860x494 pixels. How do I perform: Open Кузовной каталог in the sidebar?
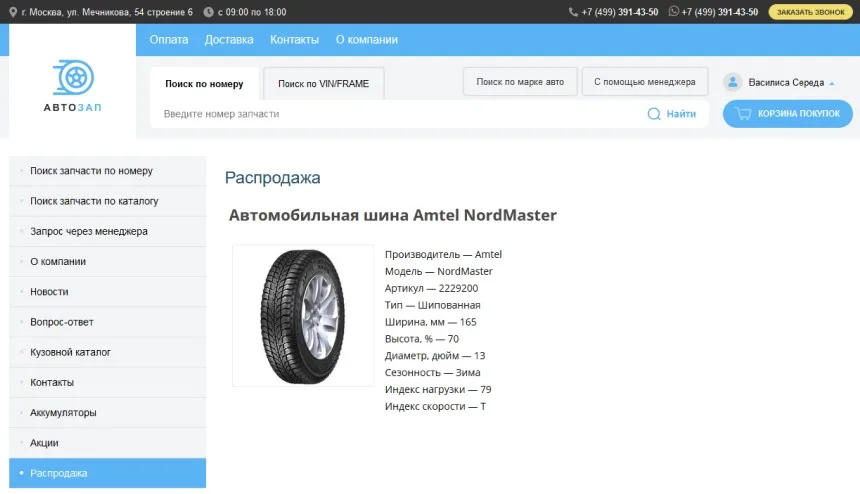108,352
